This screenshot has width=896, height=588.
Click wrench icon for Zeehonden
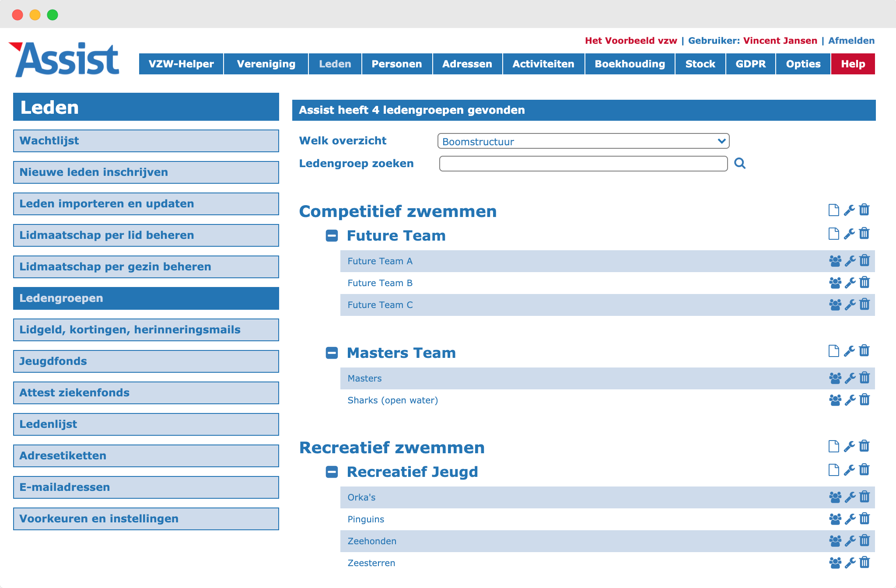tap(850, 541)
